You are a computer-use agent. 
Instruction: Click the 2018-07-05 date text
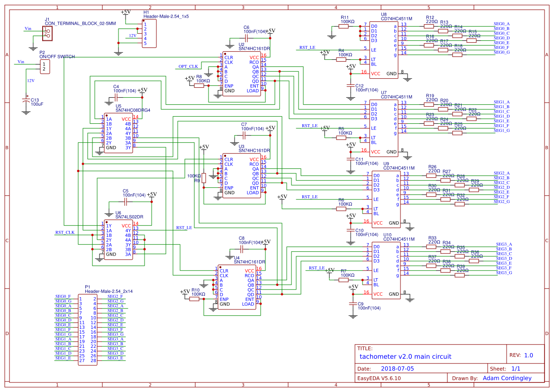coord(399,368)
